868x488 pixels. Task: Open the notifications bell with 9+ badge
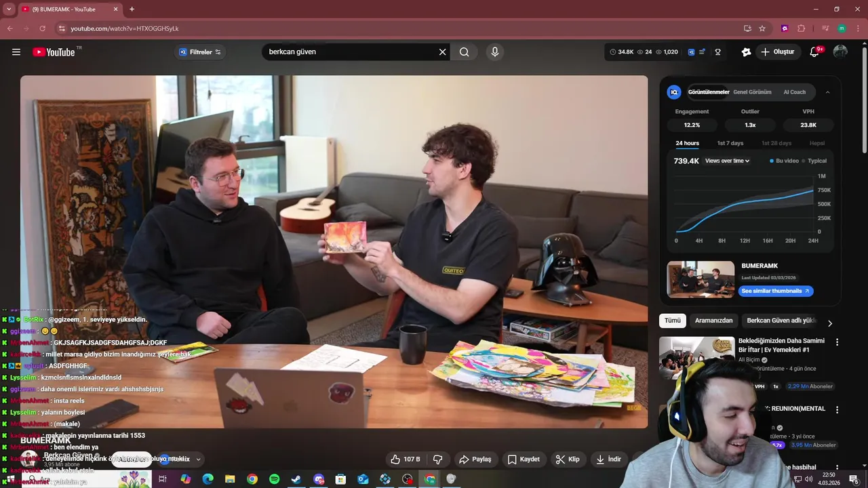coord(815,52)
